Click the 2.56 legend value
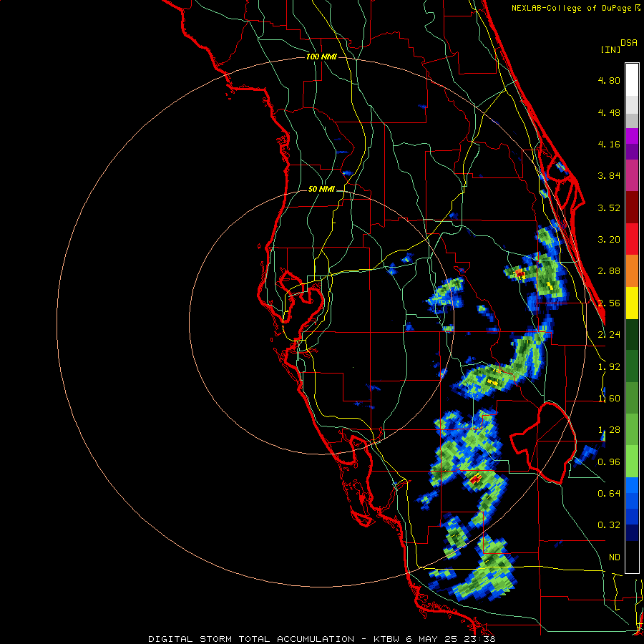The image size is (644, 644). (x=609, y=303)
